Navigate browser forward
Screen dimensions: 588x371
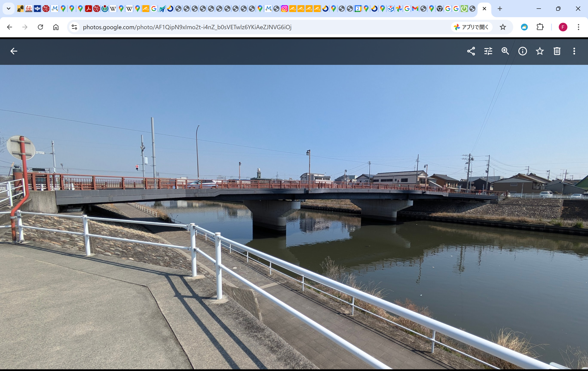tap(25, 27)
